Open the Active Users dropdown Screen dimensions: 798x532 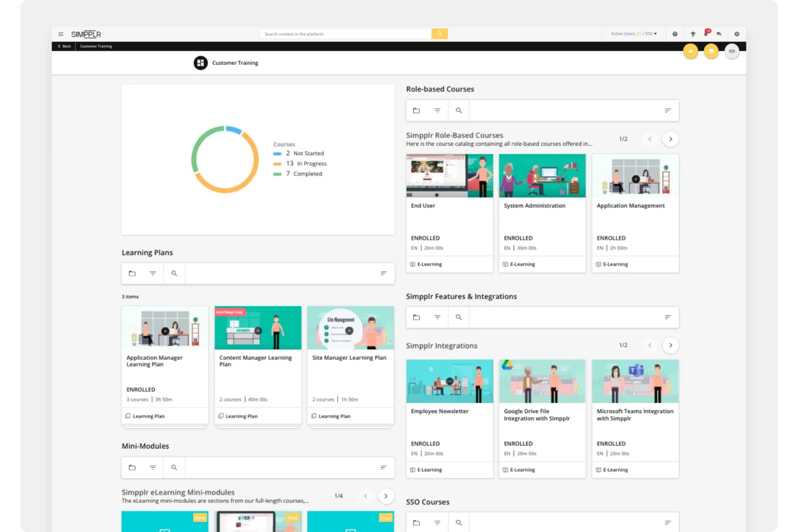coord(634,33)
